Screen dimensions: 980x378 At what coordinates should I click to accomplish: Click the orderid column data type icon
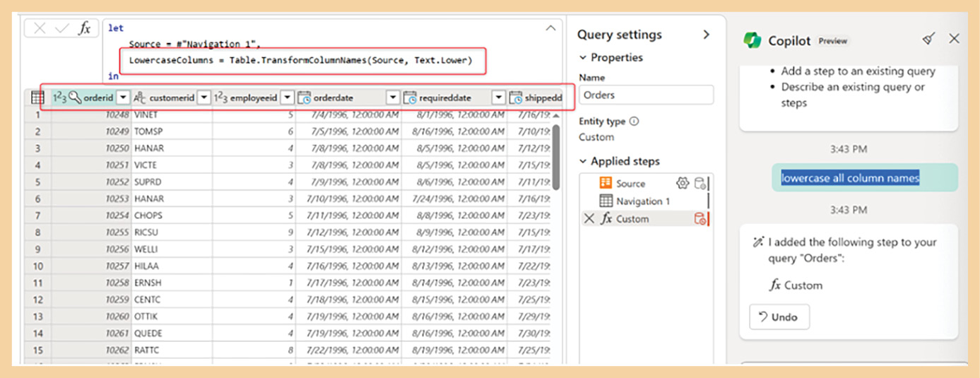coord(59,98)
